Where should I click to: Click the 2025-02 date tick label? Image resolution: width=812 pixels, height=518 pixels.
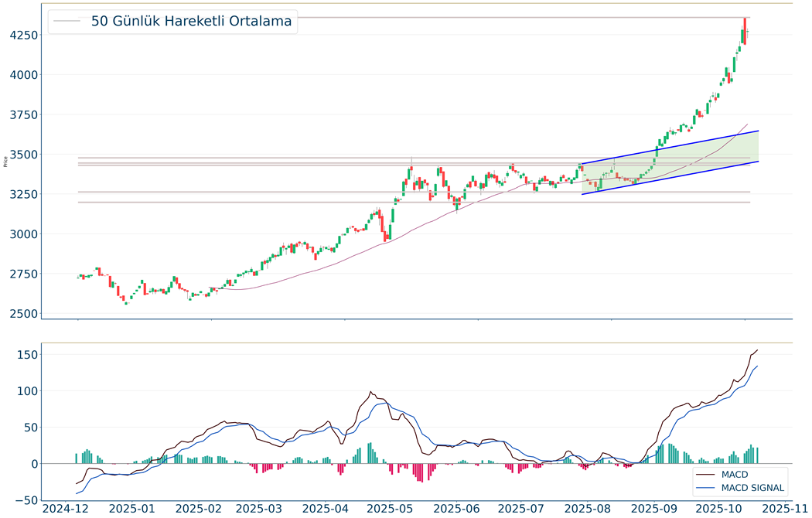[x=199, y=508]
